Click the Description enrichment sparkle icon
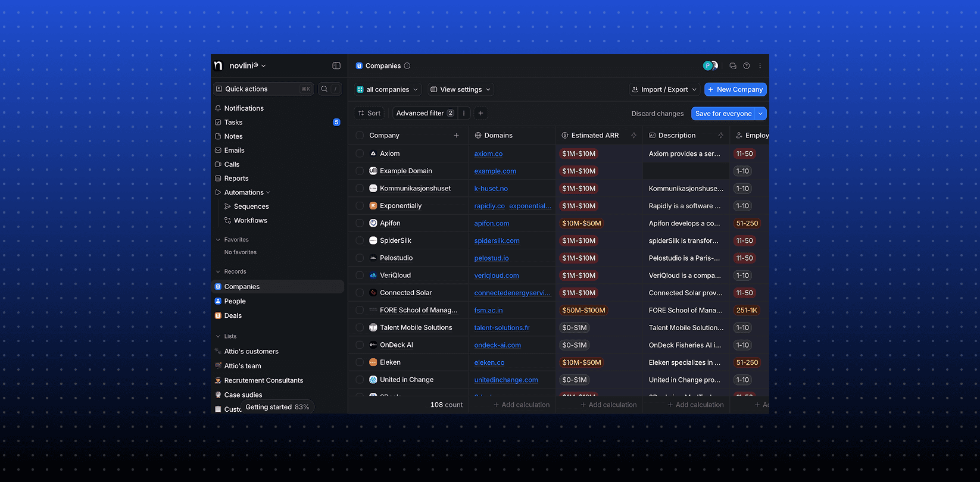Screen dimensions: 980x482 [x=720, y=136]
